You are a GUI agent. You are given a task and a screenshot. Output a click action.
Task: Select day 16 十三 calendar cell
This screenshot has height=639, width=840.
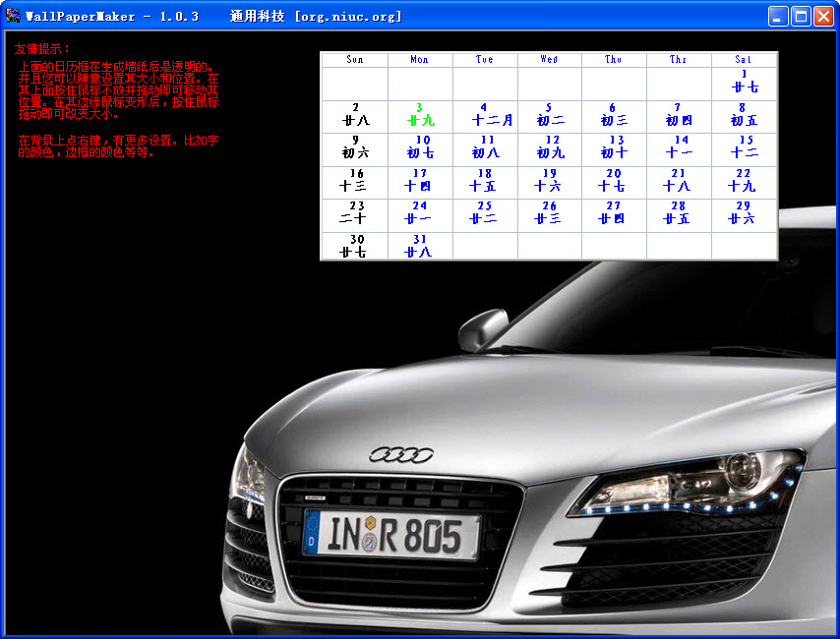coord(355,182)
